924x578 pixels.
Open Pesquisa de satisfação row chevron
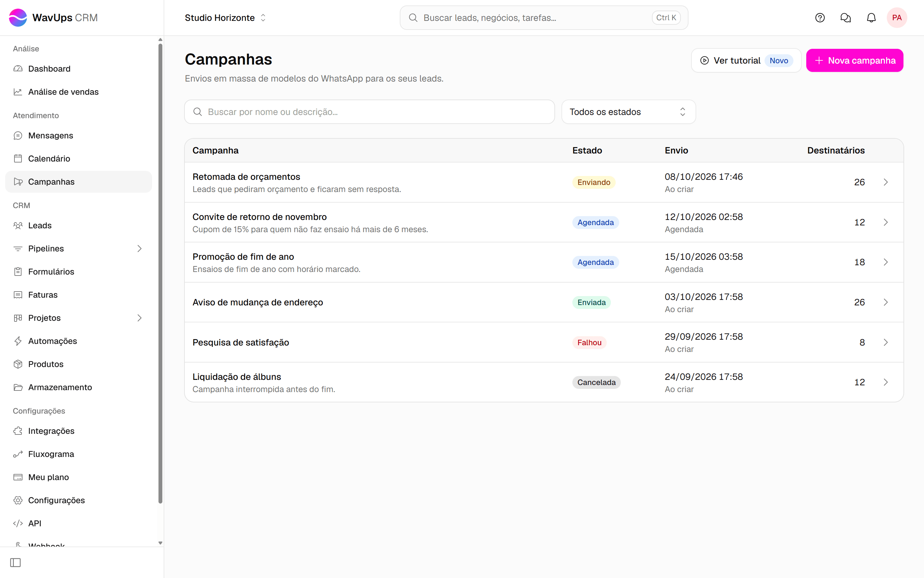(886, 343)
